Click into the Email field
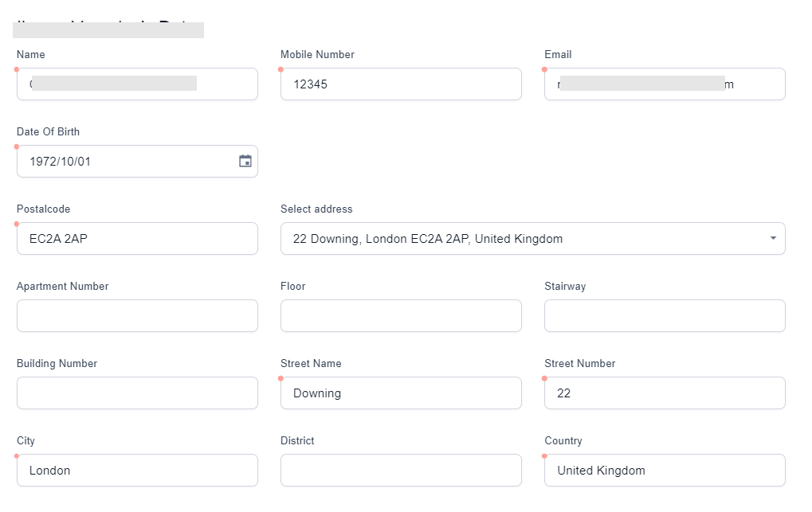812x512 pixels. click(x=665, y=84)
